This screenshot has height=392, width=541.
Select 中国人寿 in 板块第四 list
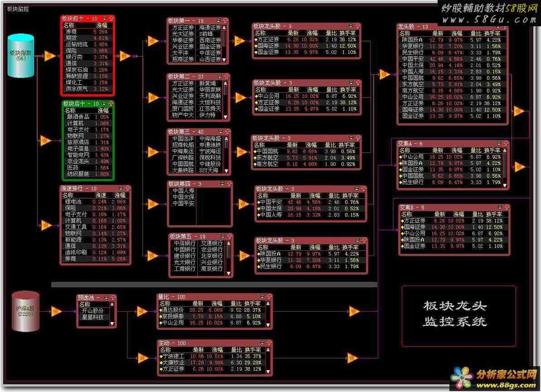pyautogui.click(x=183, y=191)
